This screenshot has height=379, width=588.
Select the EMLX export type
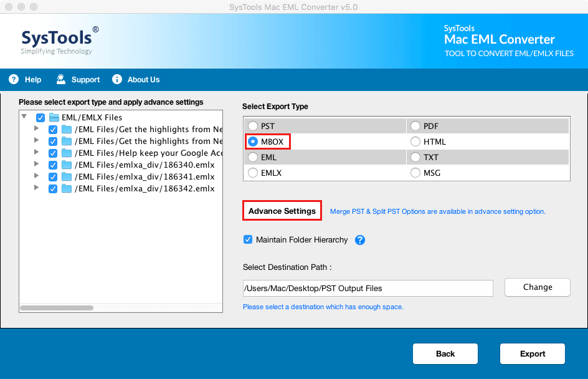tap(253, 173)
